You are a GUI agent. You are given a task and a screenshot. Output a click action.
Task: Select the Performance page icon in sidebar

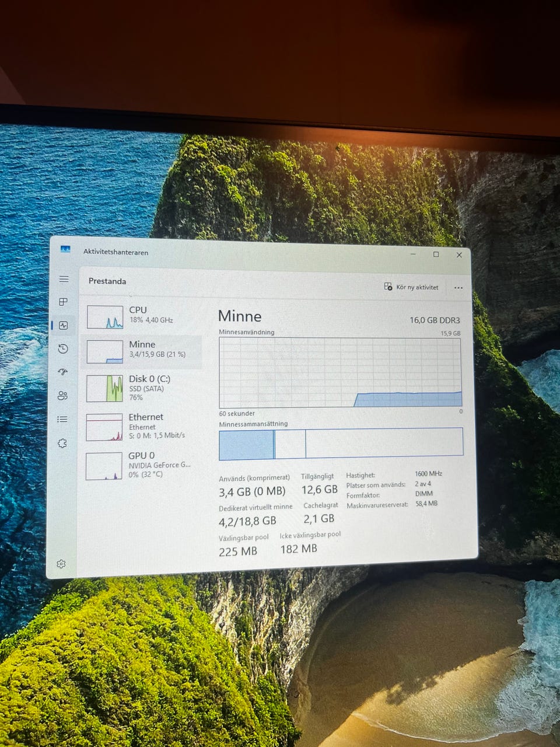(64, 325)
